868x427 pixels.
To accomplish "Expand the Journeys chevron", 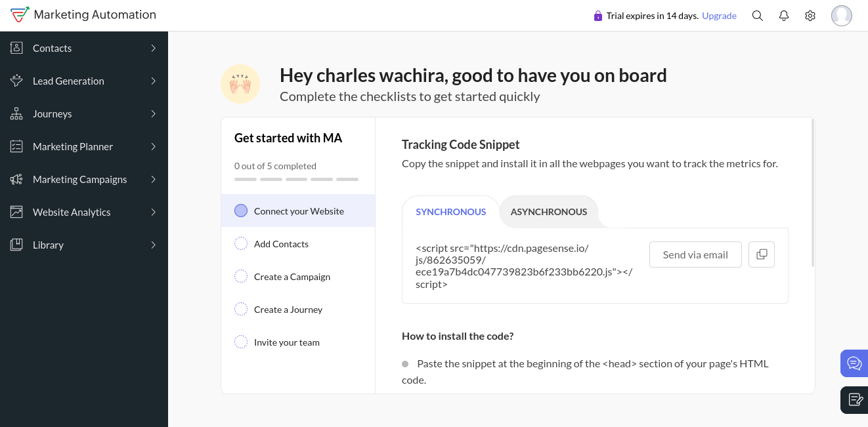I will point(153,113).
